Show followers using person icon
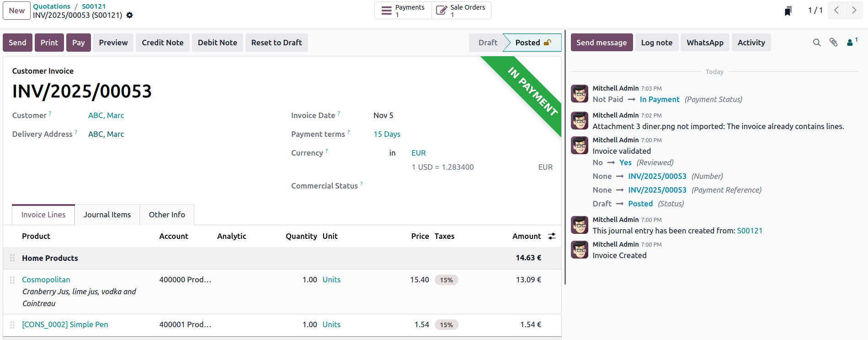868x340 pixels. (851, 43)
